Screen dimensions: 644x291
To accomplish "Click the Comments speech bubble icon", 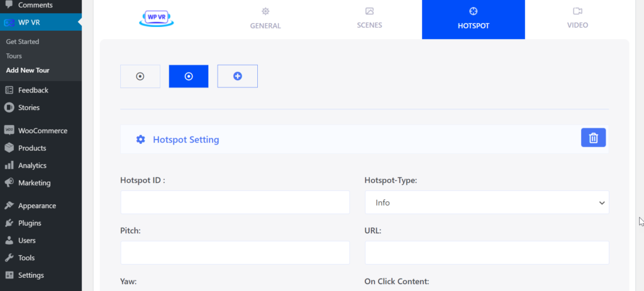I will pos(9,5).
